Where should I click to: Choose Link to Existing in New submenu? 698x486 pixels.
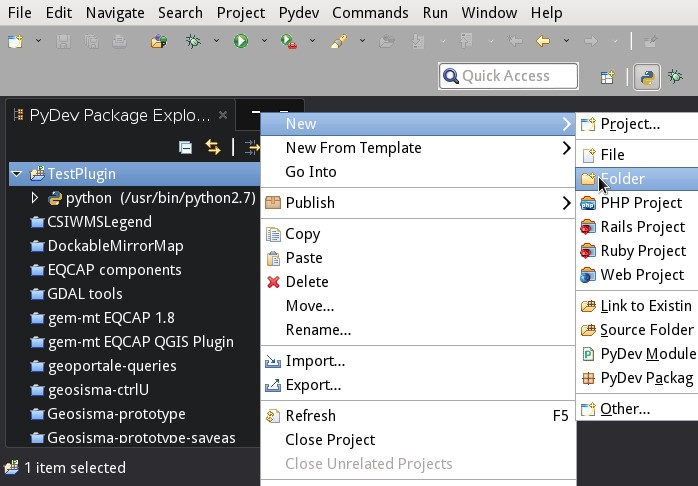tap(637, 306)
